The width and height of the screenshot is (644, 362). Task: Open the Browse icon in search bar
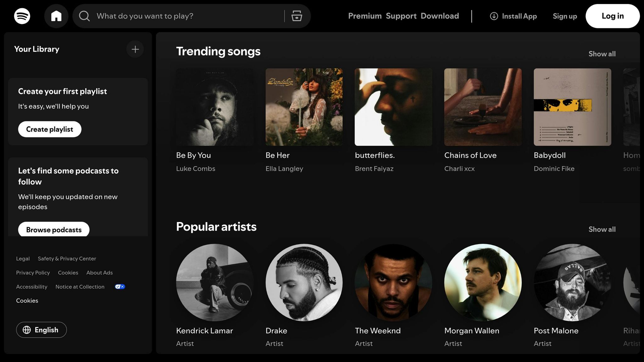[297, 16]
